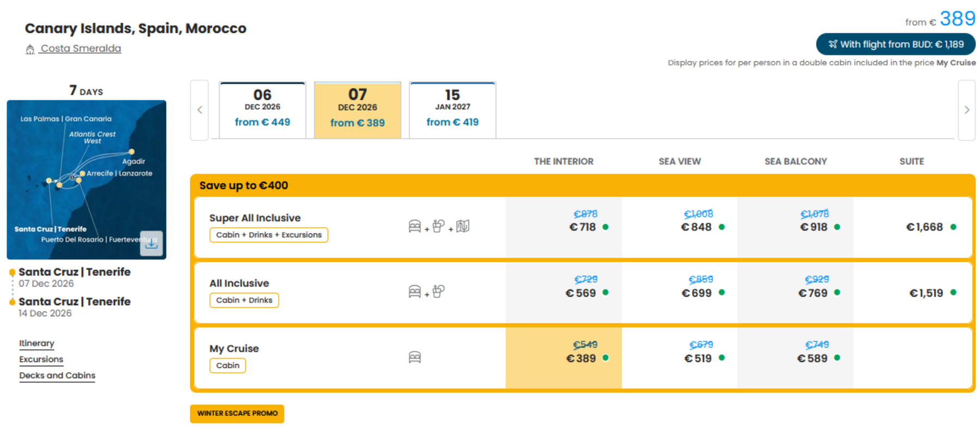980x436 pixels.
Task: Click With flight from BUD button
Action: (x=896, y=44)
